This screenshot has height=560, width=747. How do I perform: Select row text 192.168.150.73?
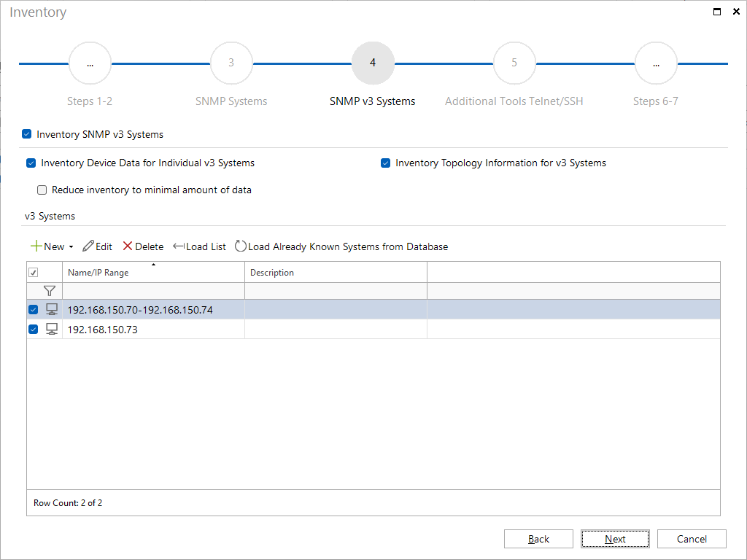pyautogui.click(x=102, y=330)
